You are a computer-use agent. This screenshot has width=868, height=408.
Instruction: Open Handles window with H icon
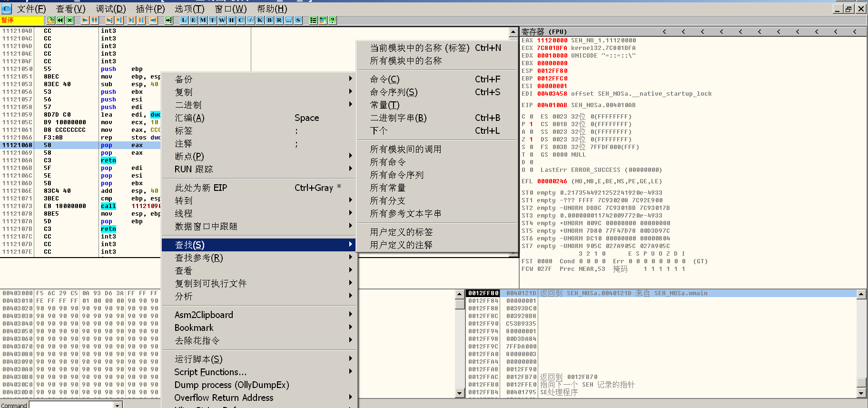[231, 20]
